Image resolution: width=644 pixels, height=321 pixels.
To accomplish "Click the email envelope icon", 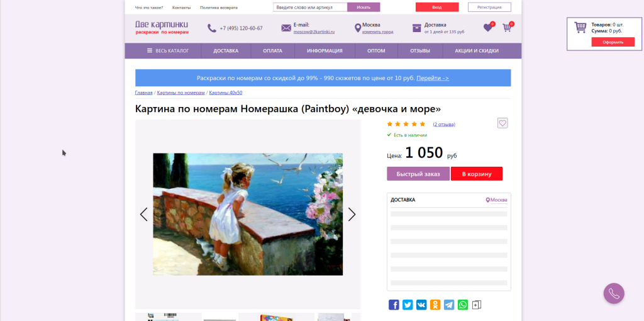I will point(286,28).
